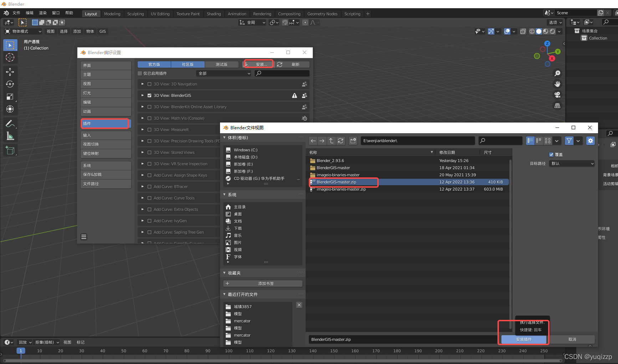Expand the 3D View: BlenderGIS add-on details

point(142,95)
